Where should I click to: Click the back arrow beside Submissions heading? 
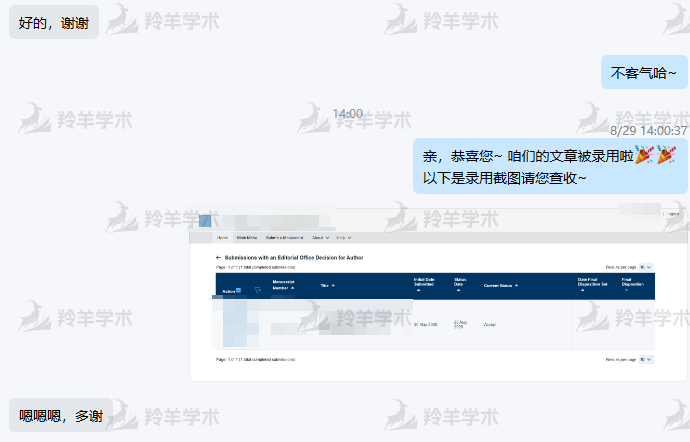(218, 257)
